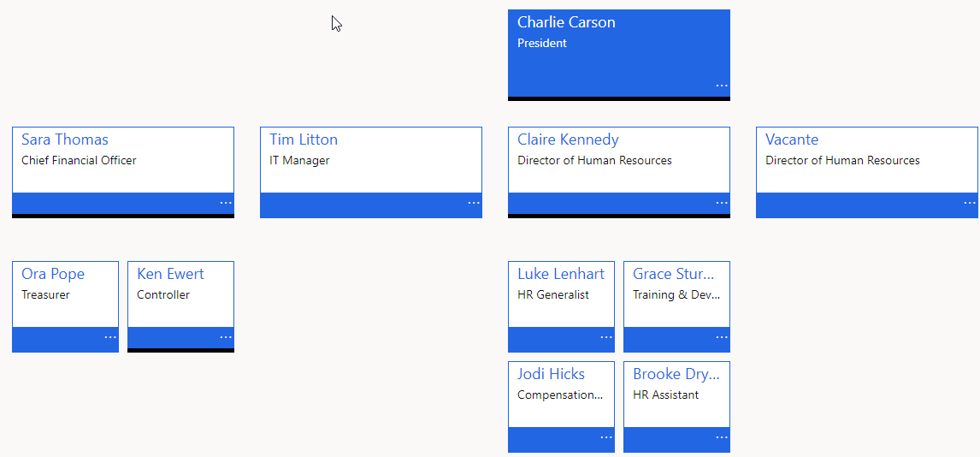The height and width of the screenshot is (457, 980).
Task: Collapse reports under Sara Thomas bottom bar
Action: click(123, 216)
